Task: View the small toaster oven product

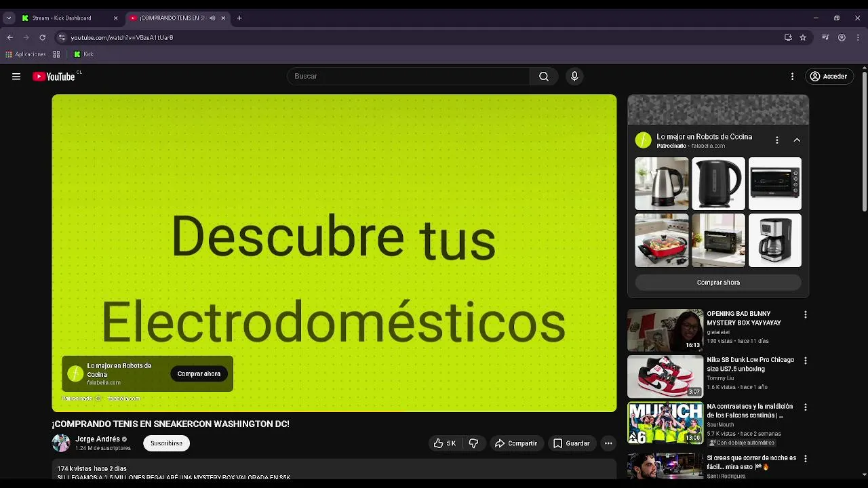Action: [x=718, y=241]
